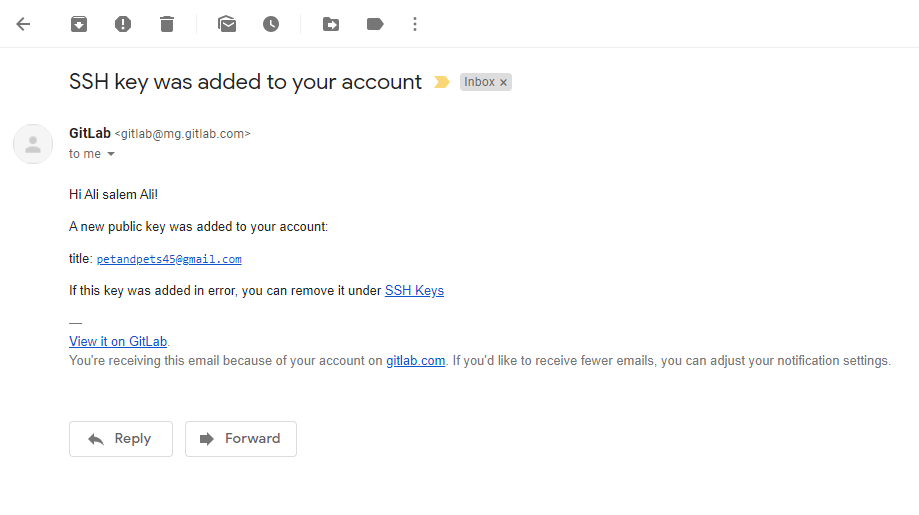Reply to the GitLab email
Viewport: 919px width, 515px height.
coord(121,439)
